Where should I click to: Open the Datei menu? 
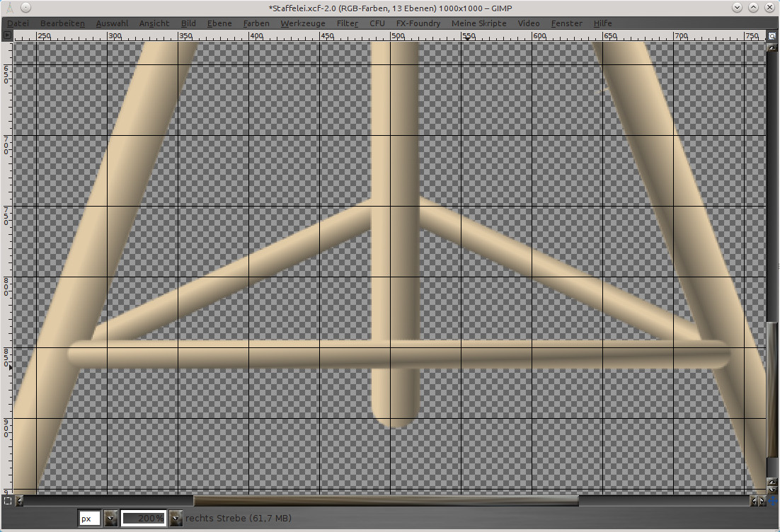(18, 23)
